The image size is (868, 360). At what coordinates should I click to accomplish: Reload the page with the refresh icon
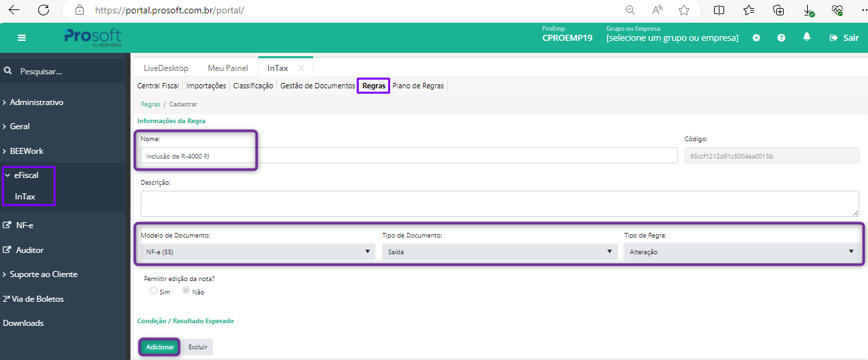coord(44,10)
